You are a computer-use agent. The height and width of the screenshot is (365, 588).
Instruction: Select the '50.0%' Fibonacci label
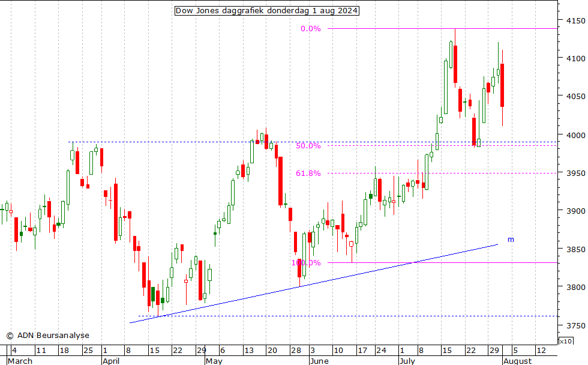point(308,146)
